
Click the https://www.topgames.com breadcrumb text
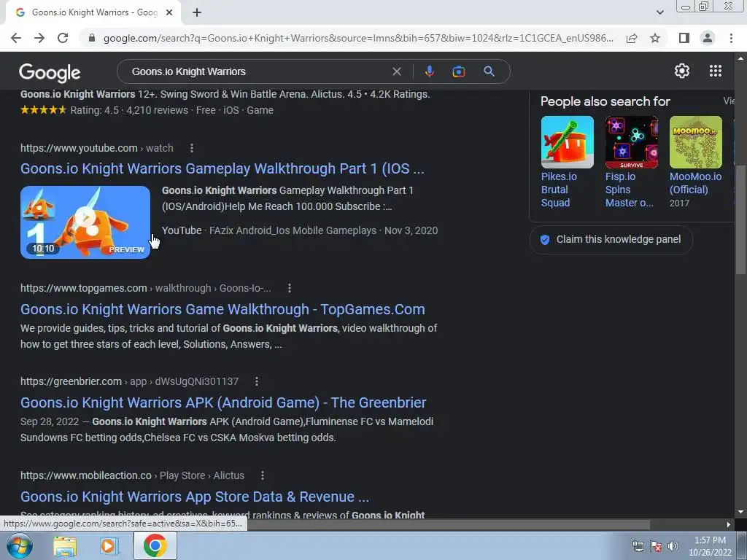point(83,288)
